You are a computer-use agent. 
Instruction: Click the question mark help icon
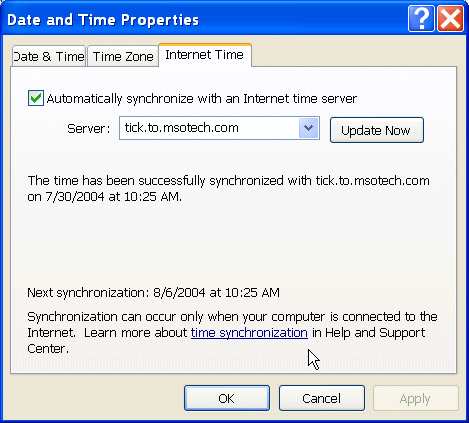click(x=421, y=19)
